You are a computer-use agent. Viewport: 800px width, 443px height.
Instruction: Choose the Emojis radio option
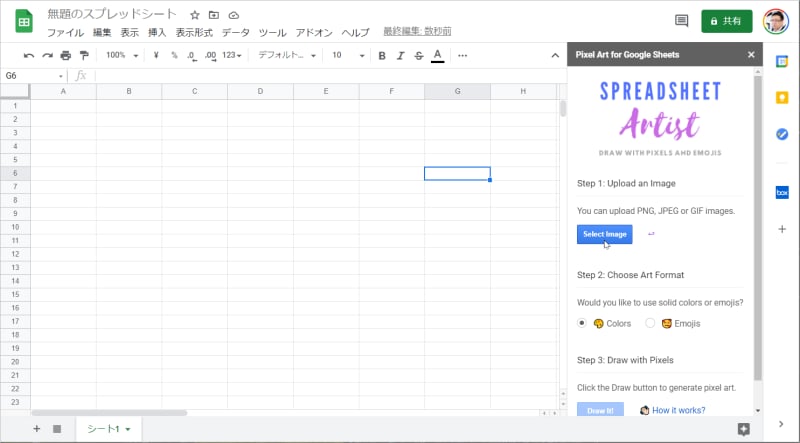(650, 323)
